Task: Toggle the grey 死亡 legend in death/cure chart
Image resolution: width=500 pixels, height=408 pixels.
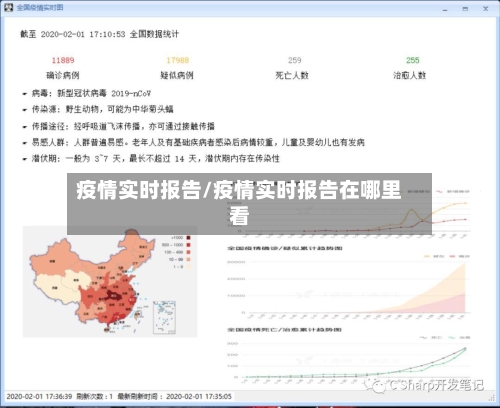Action: 431,338
